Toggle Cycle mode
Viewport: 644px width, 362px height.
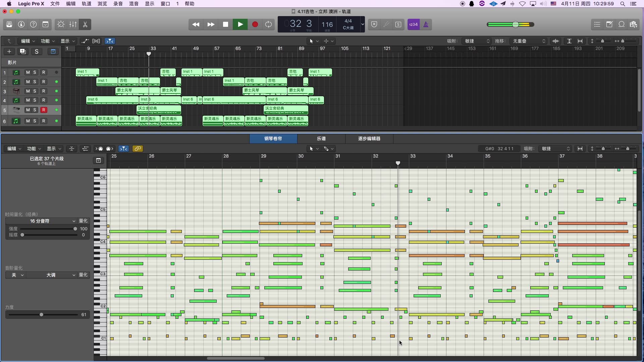click(269, 24)
